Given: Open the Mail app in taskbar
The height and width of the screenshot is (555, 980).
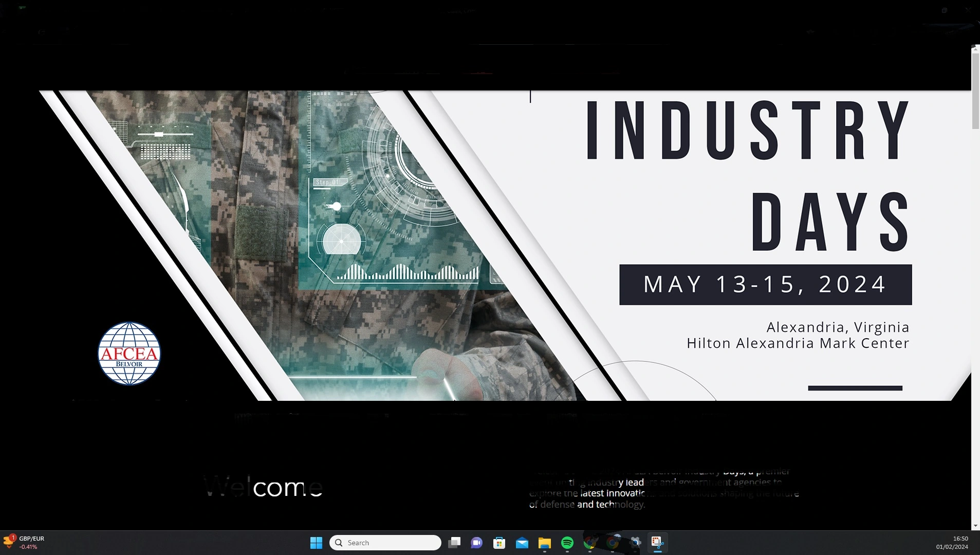Looking at the screenshot, I should 522,543.
